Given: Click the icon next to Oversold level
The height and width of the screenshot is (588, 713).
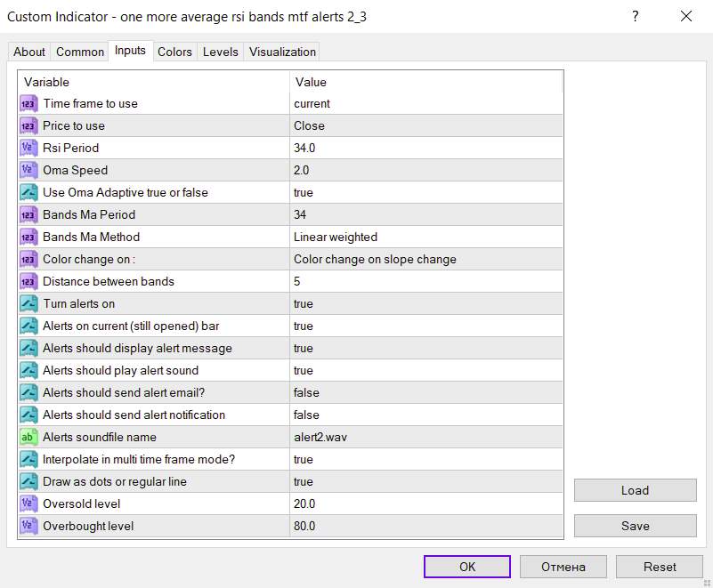Looking at the screenshot, I should coord(28,503).
